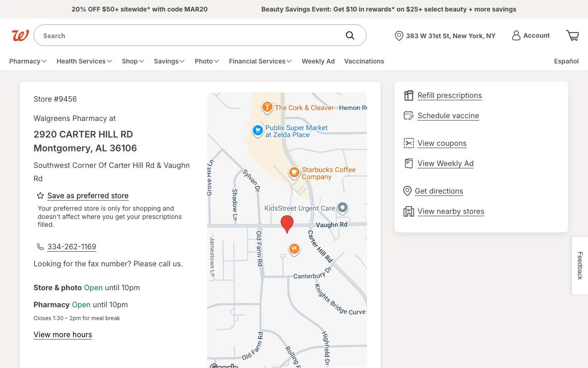Viewport: 588px width, 368px height.
Task: Click View more hours link
Action: click(63, 334)
